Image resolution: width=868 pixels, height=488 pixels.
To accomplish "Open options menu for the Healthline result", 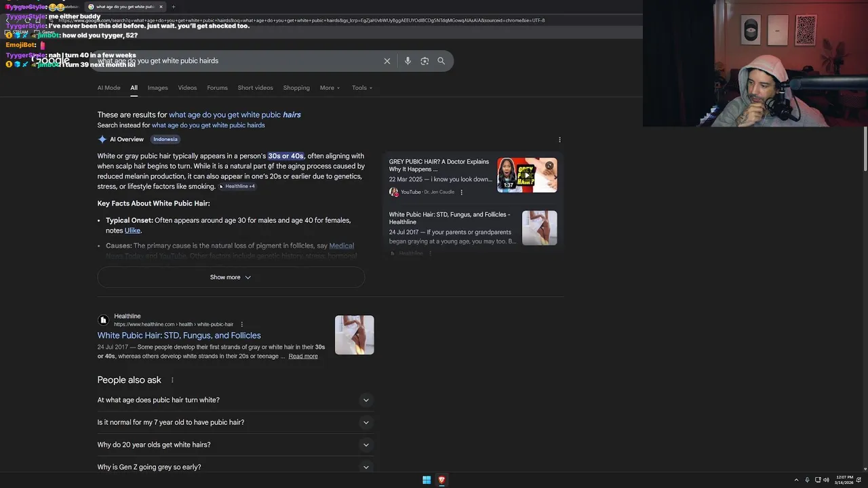I will (x=242, y=325).
